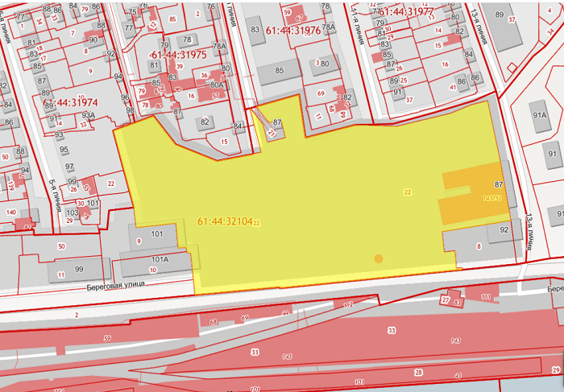This screenshot has width=564, height=392.
Task: Click cadastral label 61:44:32104 on yellow parcel
Action: [225, 221]
